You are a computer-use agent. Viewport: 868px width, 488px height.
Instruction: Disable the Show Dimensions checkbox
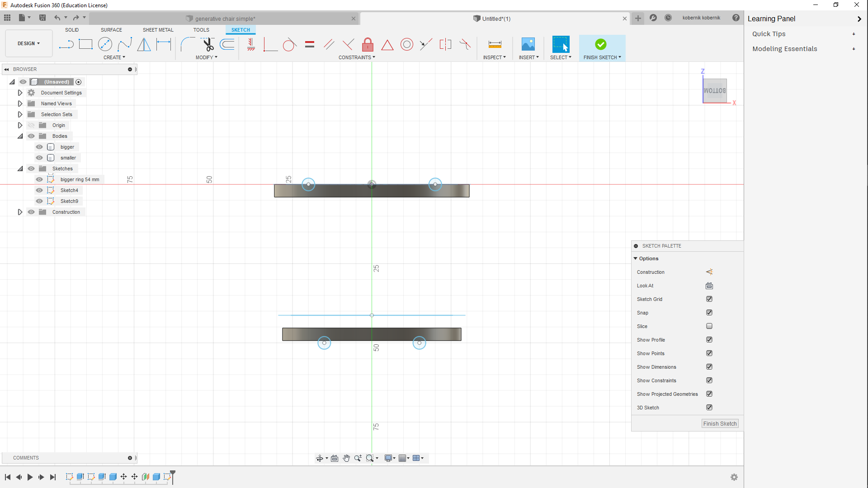pyautogui.click(x=709, y=366)
